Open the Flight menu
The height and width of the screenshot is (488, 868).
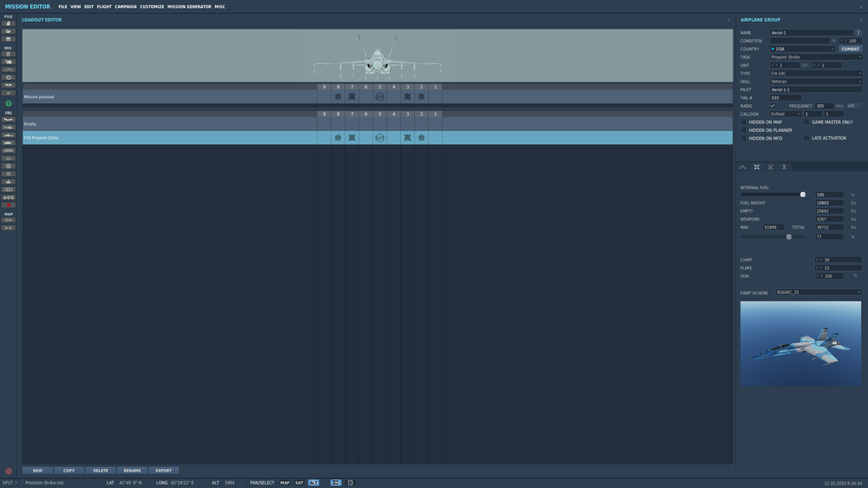coord(104,7)
